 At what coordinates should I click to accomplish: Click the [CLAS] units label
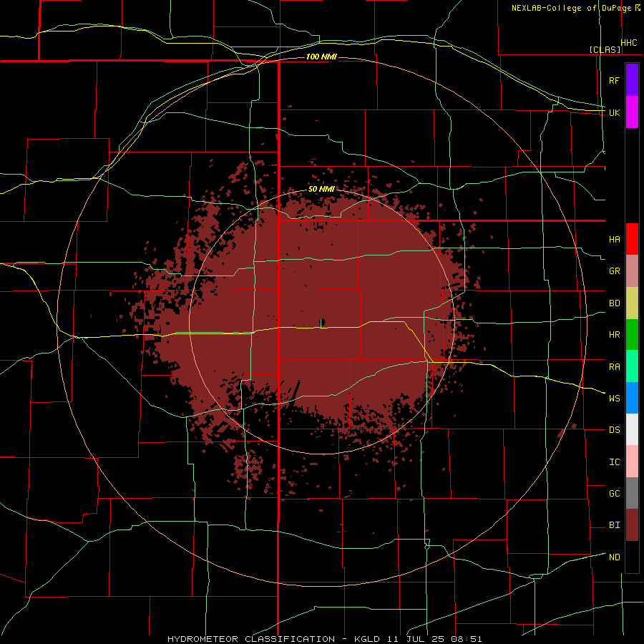[x=605, y=49]
